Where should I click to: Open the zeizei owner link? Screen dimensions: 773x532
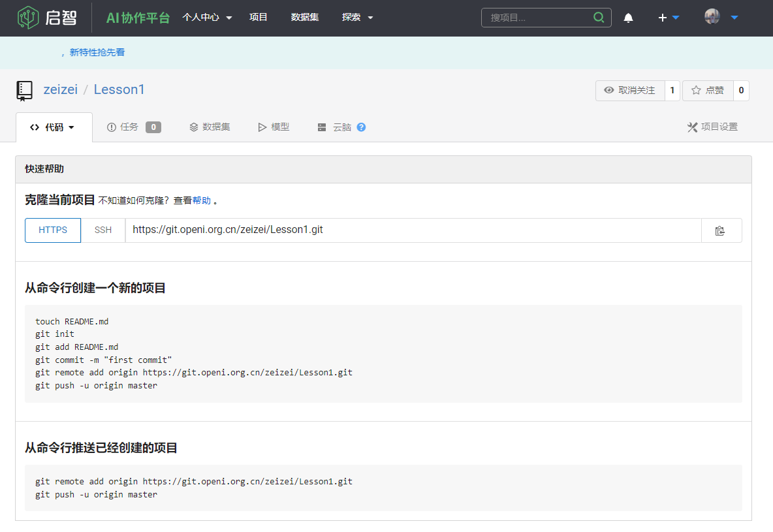coord(61,89)
